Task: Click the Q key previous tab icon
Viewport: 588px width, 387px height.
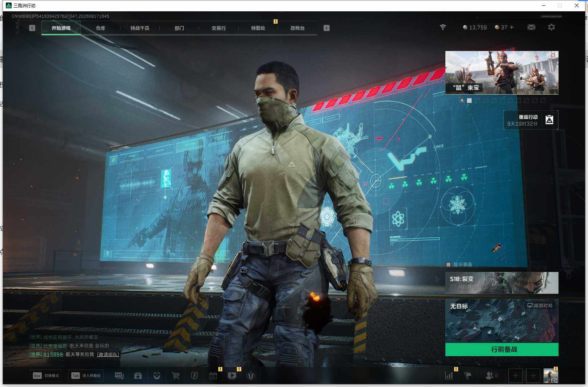Action: (32, 28)
